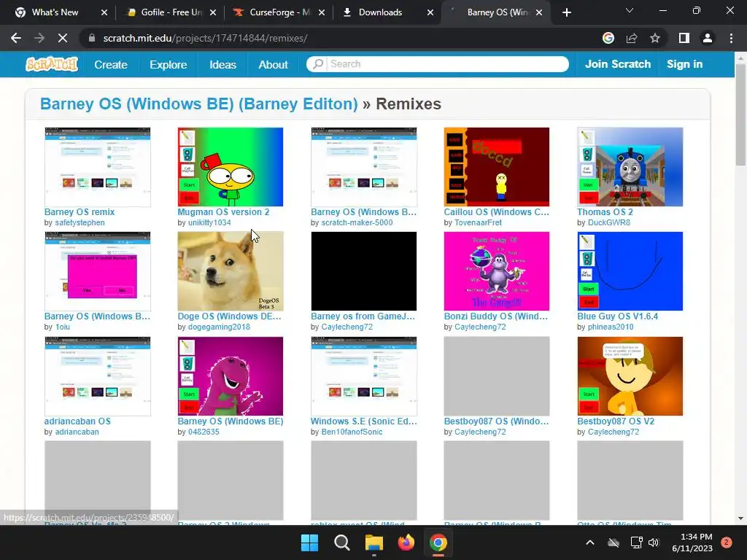Click the address bar URL
Viewport: 747px width, 560px height.
(205, 38)
